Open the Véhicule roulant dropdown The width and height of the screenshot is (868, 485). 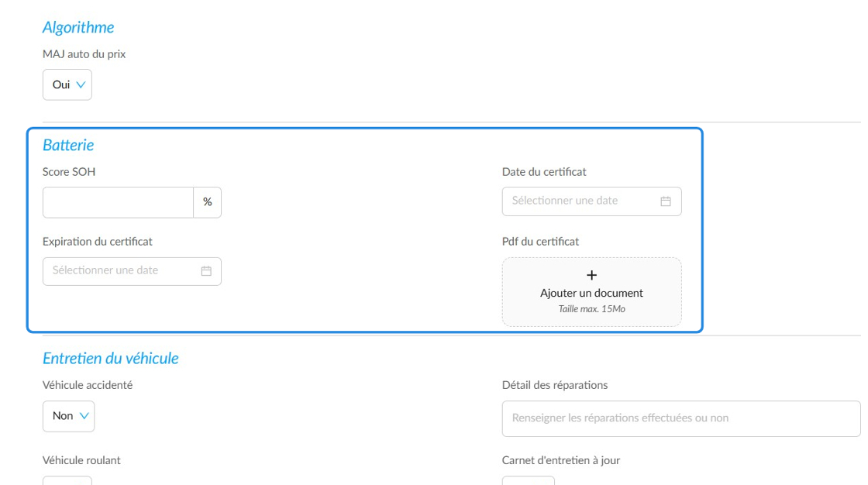[x=67, y=480]
